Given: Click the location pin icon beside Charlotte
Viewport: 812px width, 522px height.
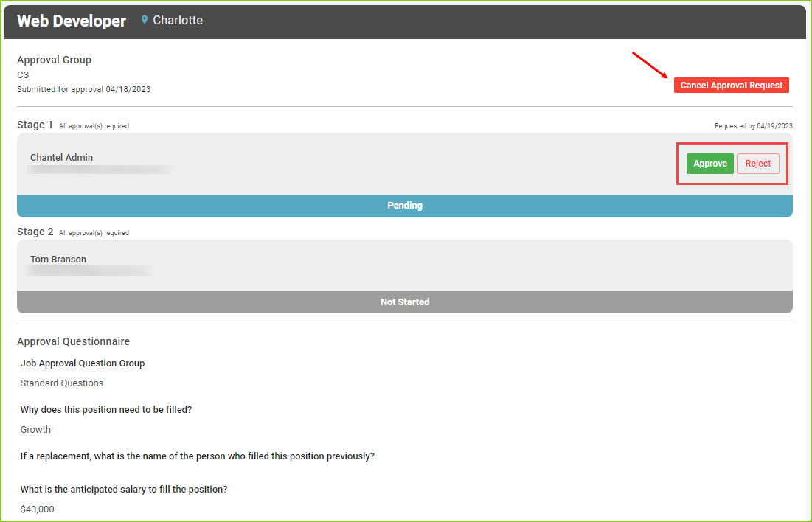Looking at the screenshot, I should pyautogui.click(x=145, y=20).
